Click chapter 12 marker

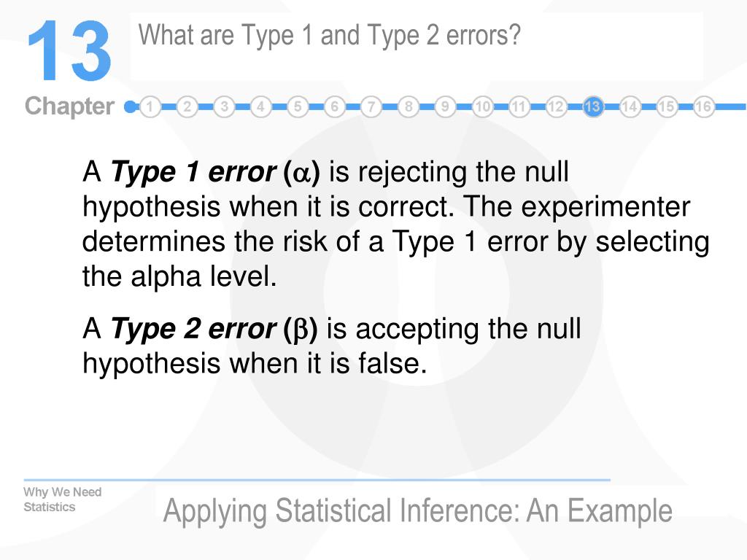click(x=555, y=106)
